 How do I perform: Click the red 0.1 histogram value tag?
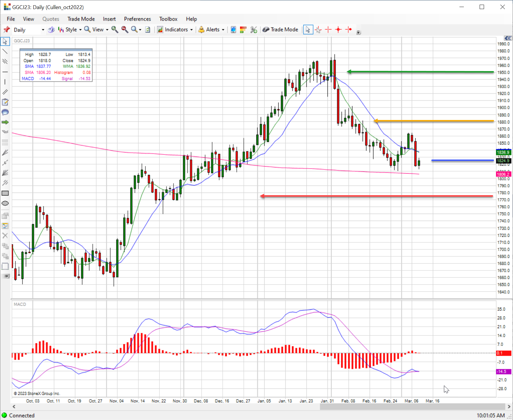pyautogui.click(x=504, y=353)
